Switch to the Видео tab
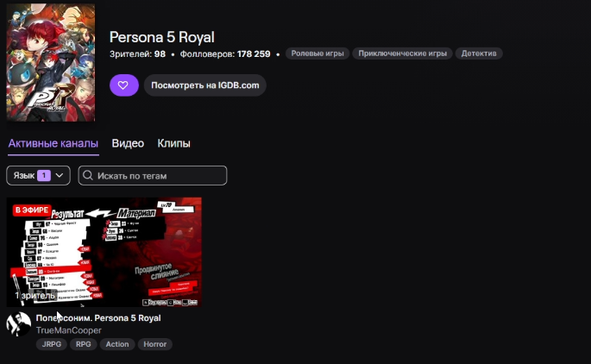591x364 pixels. point(128,143)
